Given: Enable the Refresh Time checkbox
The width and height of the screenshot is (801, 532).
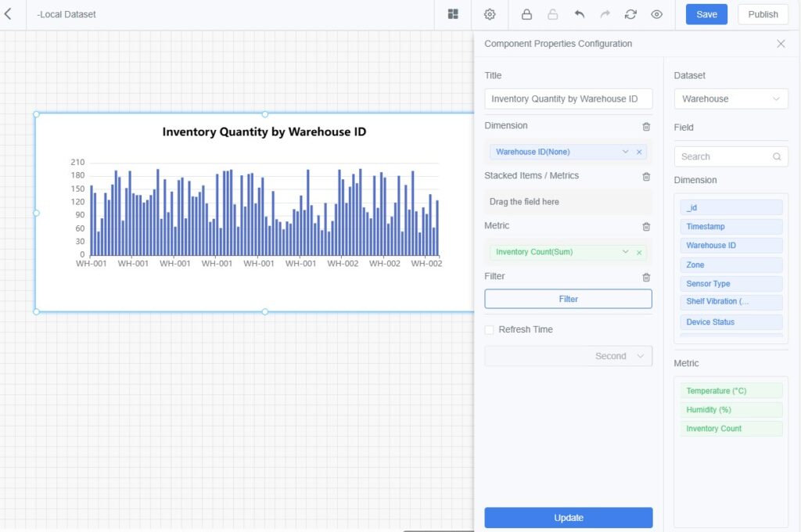Looking at the screenshot, I should pos(490,329).
